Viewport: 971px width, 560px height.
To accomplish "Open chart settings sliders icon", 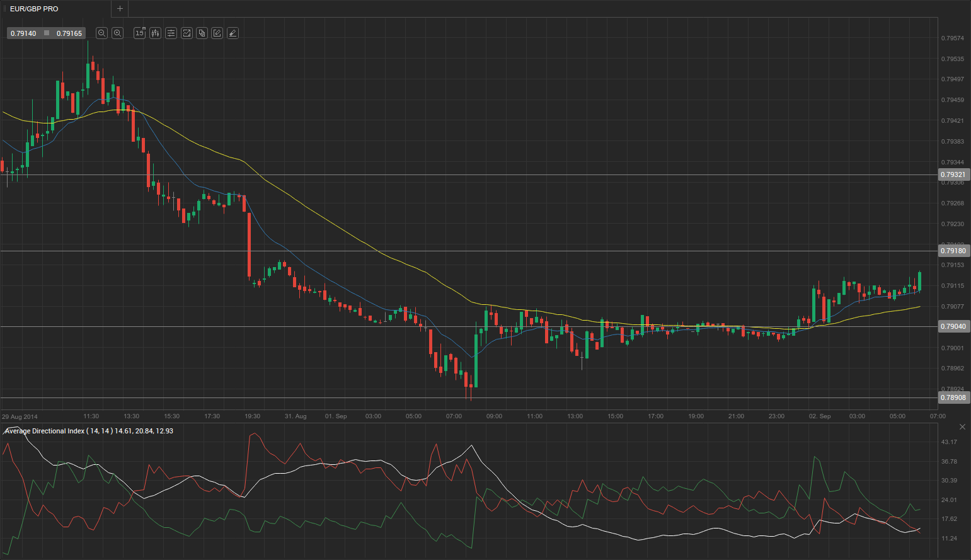I will click(x=171, y=33).
